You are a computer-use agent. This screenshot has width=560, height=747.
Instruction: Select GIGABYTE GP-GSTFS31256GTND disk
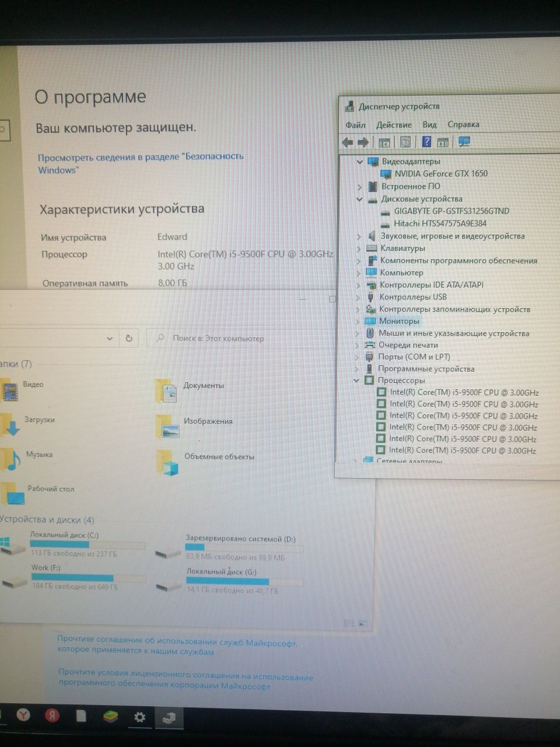452,211
